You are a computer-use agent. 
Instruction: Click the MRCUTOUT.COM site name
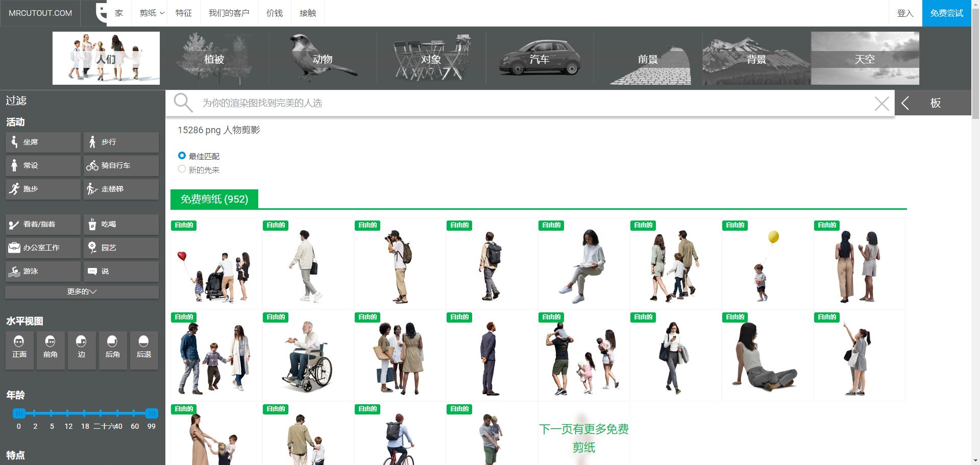[x=40, y=13]
